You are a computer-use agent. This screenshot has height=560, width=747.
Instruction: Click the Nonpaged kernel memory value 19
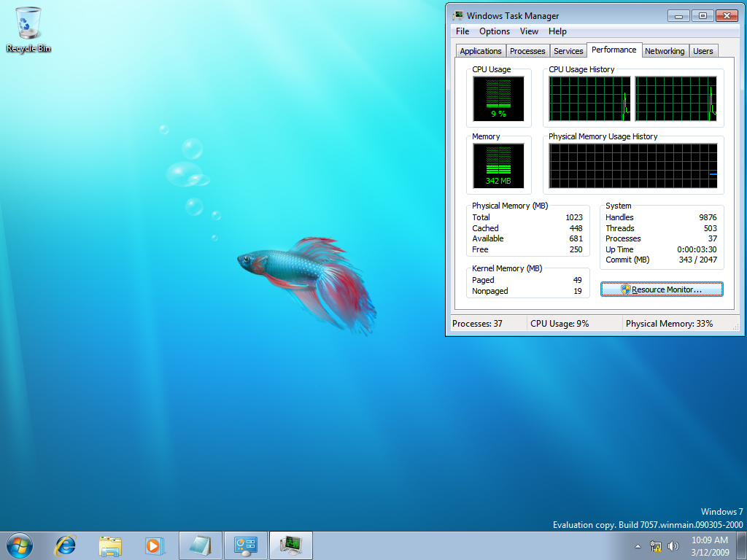click(x=578, y=291)
